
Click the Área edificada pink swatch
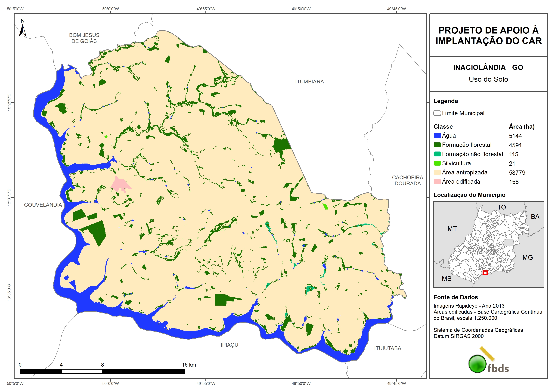pos(437,182)
